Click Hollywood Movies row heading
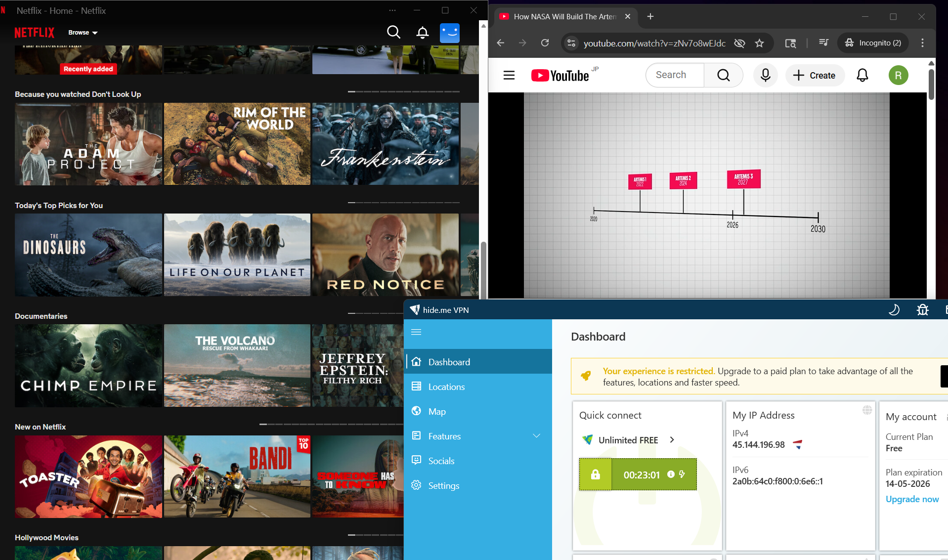948x560 pixels. point(46,537)
